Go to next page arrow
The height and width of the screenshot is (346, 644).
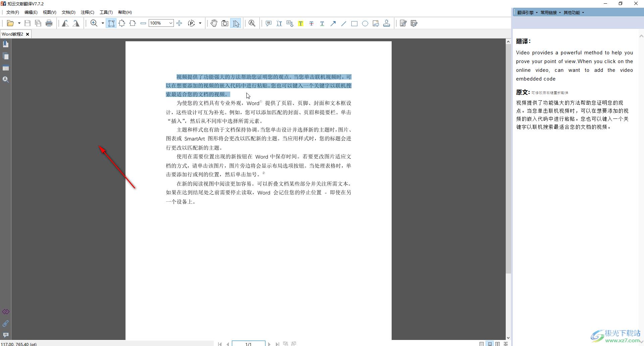269,344
